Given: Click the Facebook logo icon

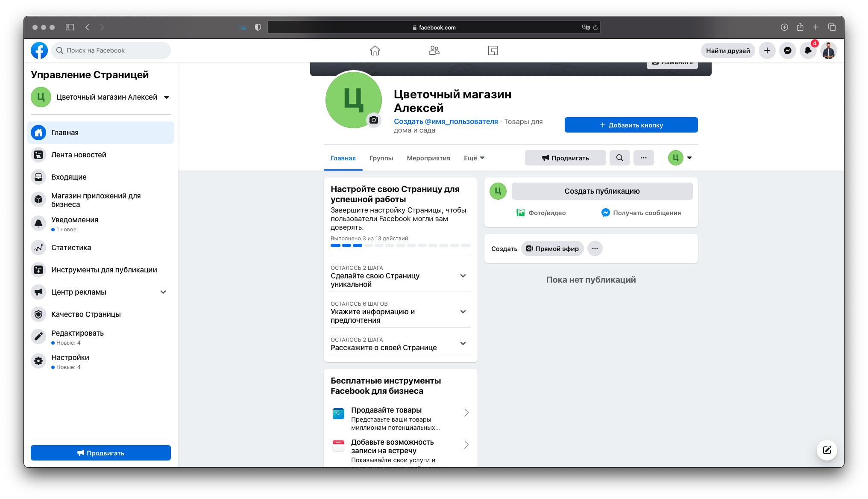Looking at the screenshot, I should click(39, 50).
